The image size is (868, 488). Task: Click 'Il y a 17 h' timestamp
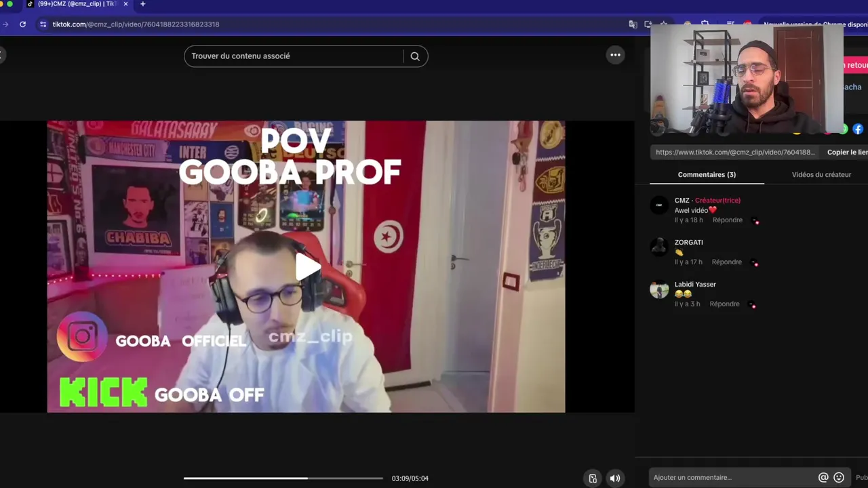point(688,262)
